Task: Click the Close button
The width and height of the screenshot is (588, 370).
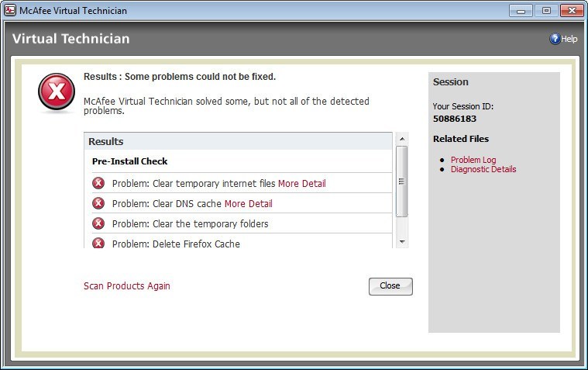Action: click(x=390, y=286)
